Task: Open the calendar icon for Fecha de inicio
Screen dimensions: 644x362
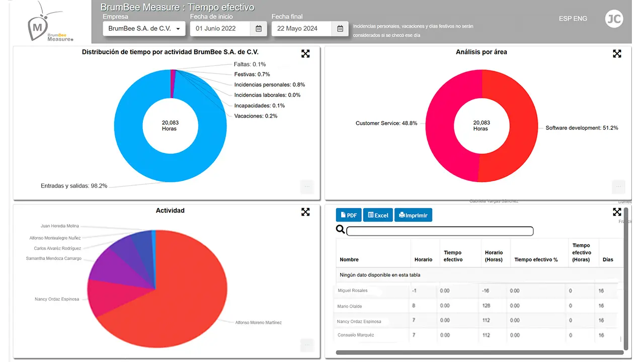Action: pos(259,29)
